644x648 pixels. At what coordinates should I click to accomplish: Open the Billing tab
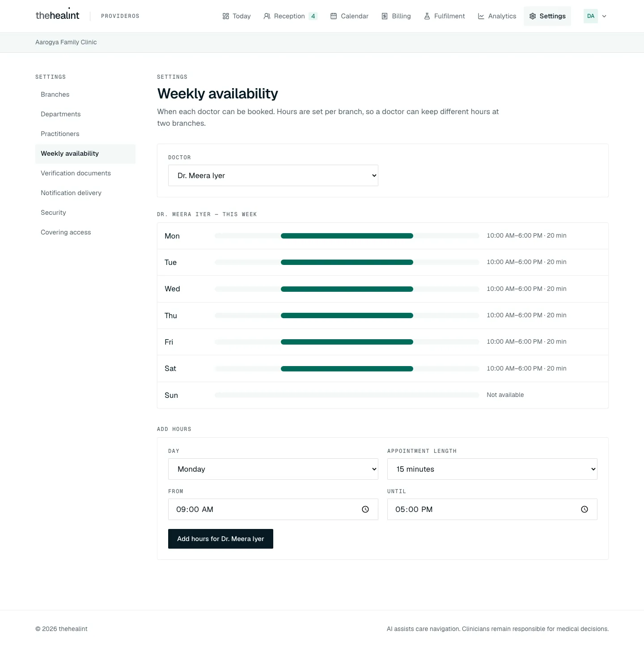pyautogui.click(x=396, y=16)
